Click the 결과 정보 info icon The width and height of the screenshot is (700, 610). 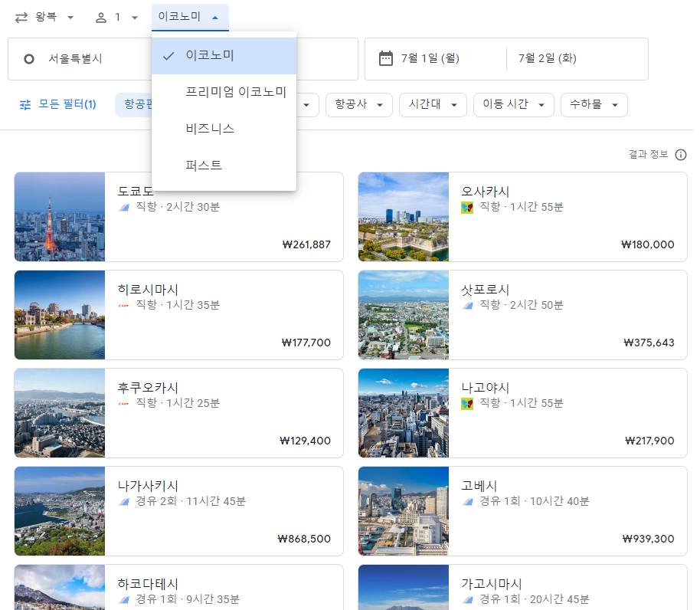click(681, 155)
